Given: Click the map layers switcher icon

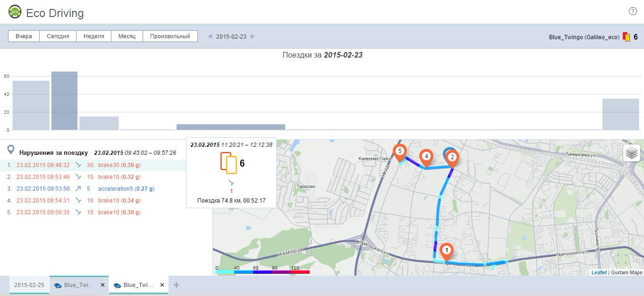Looking at the screenshot, I should click(x=632, y=153).
